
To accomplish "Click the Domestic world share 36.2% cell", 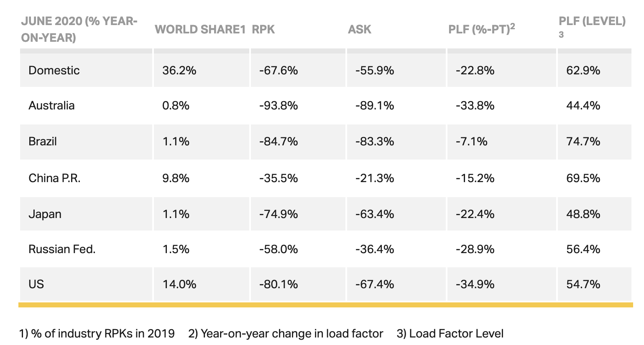I will tap(179, 70).
